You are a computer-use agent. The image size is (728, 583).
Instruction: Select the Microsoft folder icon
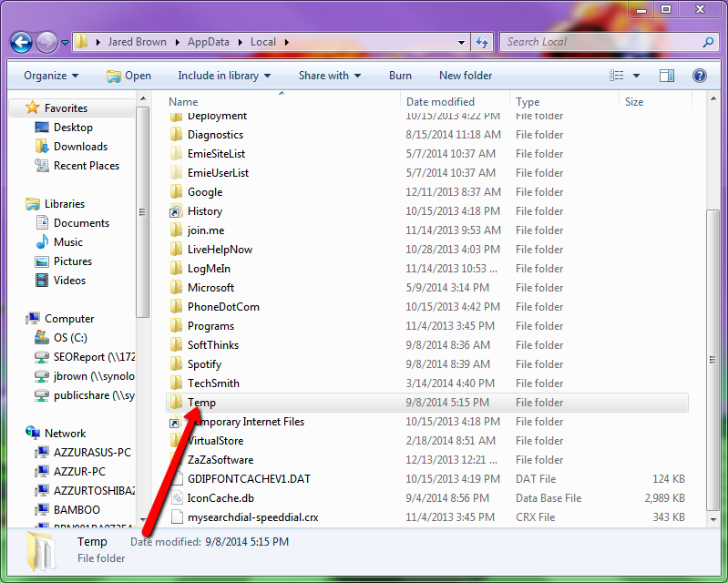pyautogui.click(x=176, y=287)
